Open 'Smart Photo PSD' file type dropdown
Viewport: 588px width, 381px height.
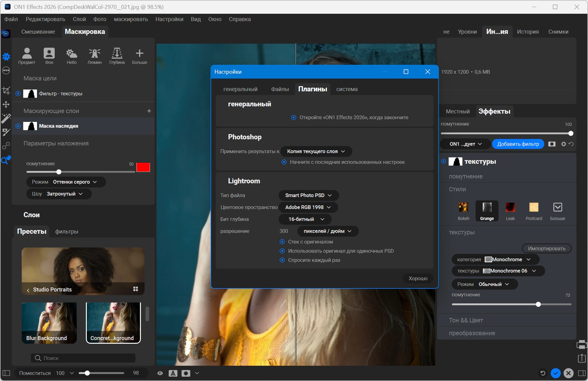(x=309, y=196)
